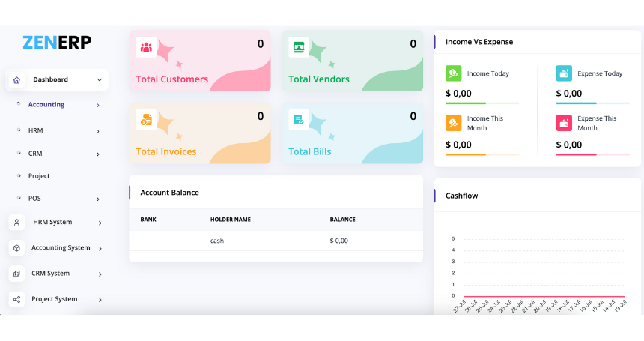Expand the HRM submenu arrow
The width and height of the screenshot is (644, 341).
pos(98,131)
